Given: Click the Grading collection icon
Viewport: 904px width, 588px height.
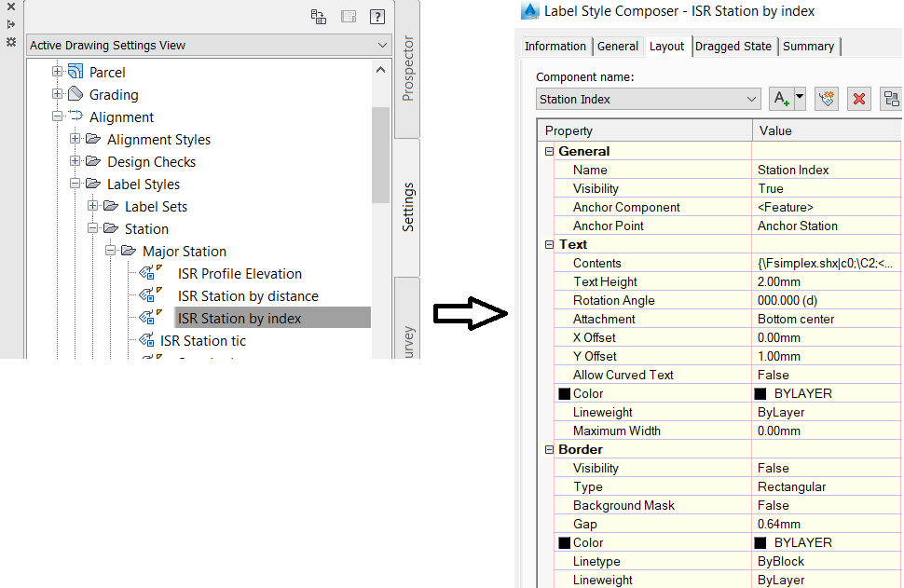Looking at the screenshot, I should pos(75,93).
